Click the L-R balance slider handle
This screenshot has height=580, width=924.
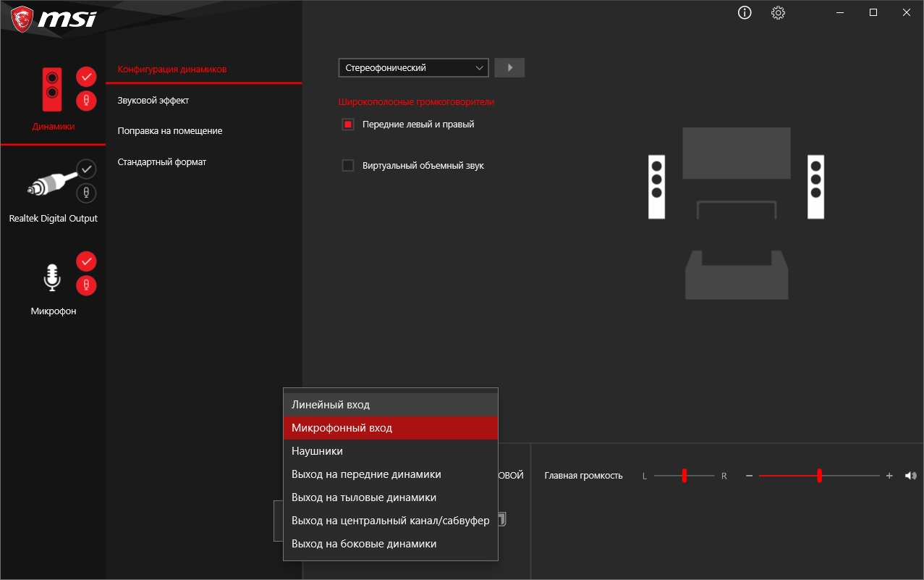(x=684, y=476)
